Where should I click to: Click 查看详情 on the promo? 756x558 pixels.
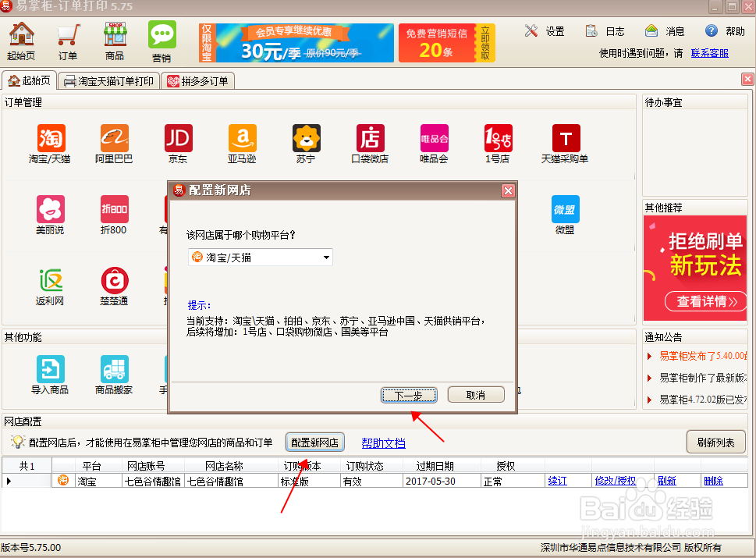tap(706, 301)
